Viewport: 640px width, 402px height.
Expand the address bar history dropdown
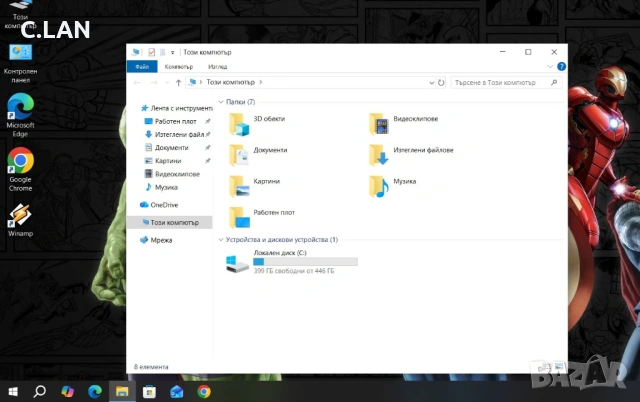point(428,82)
